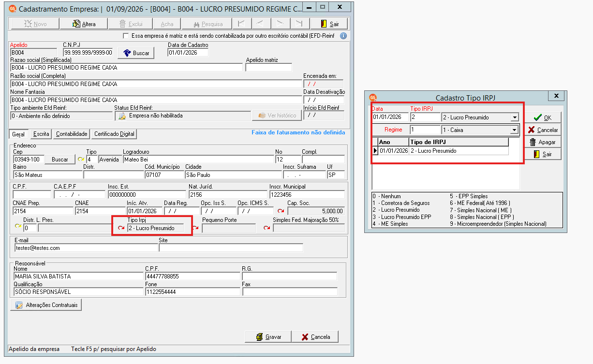Screen dimensions: 593x364
Task: Click the Data de Cadastro field
Action: coord(188,53)
